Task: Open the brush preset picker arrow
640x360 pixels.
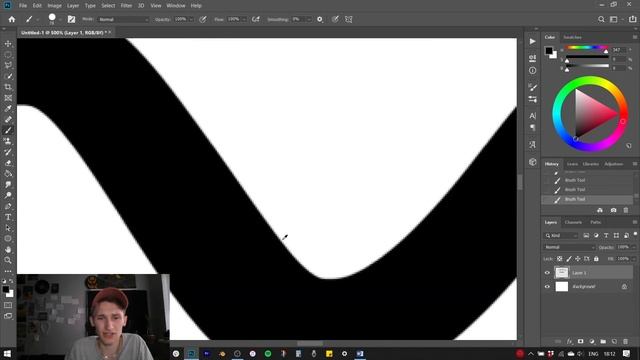Action: coord(60,19)
